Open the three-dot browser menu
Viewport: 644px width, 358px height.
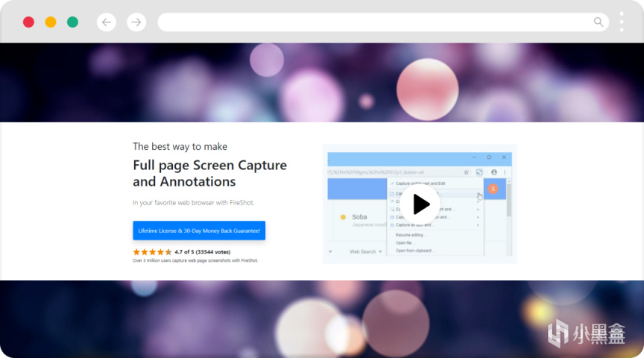622,22
